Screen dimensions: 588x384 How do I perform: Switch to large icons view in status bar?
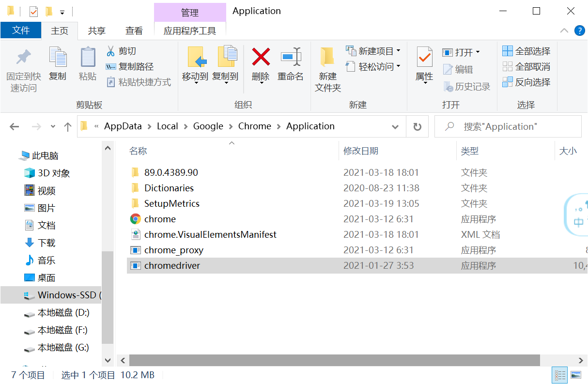(x=575, y=375)
